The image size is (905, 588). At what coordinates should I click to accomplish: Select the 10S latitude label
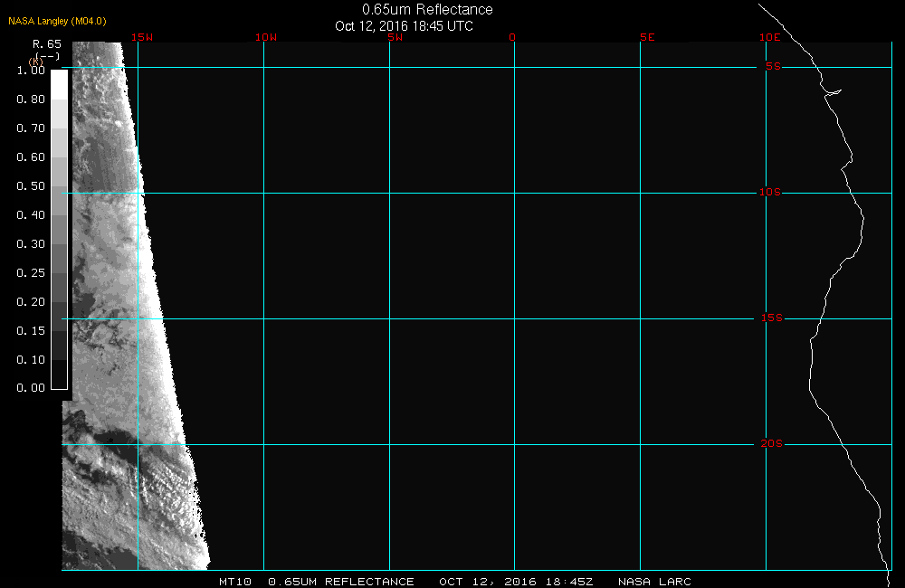coord(769,193)
